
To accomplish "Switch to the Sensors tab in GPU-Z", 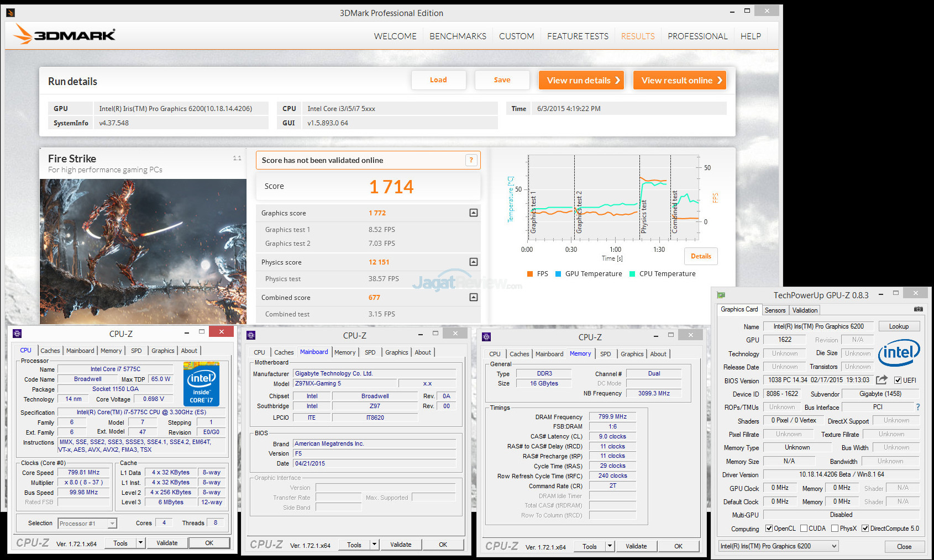I will [775, 310].
